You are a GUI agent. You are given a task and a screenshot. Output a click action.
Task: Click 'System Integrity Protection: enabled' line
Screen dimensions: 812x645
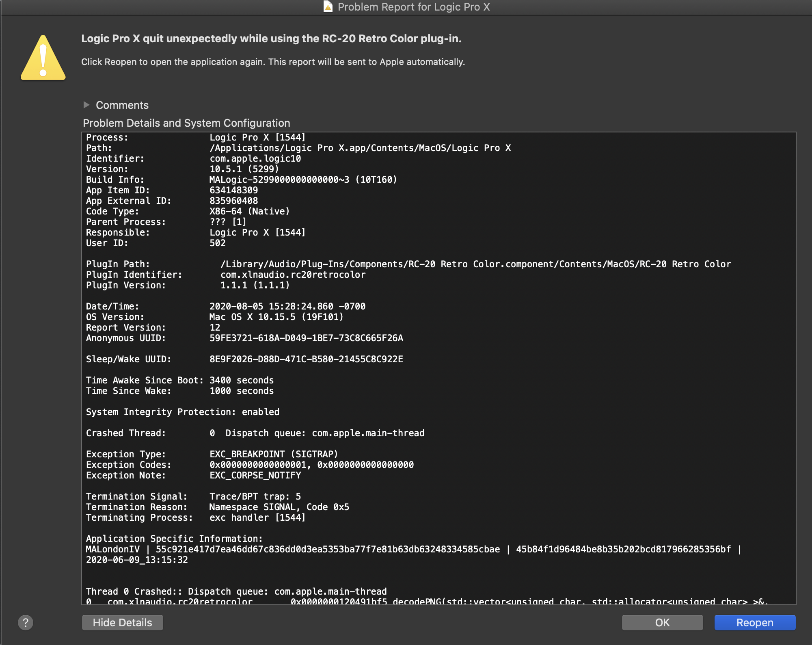[183, 412]
